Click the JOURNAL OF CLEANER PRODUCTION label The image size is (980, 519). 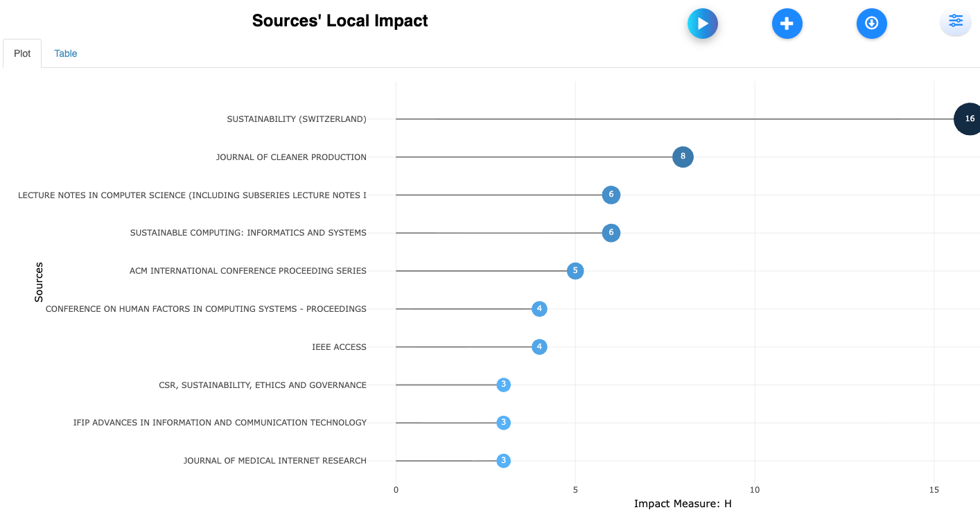coord(291,157)
